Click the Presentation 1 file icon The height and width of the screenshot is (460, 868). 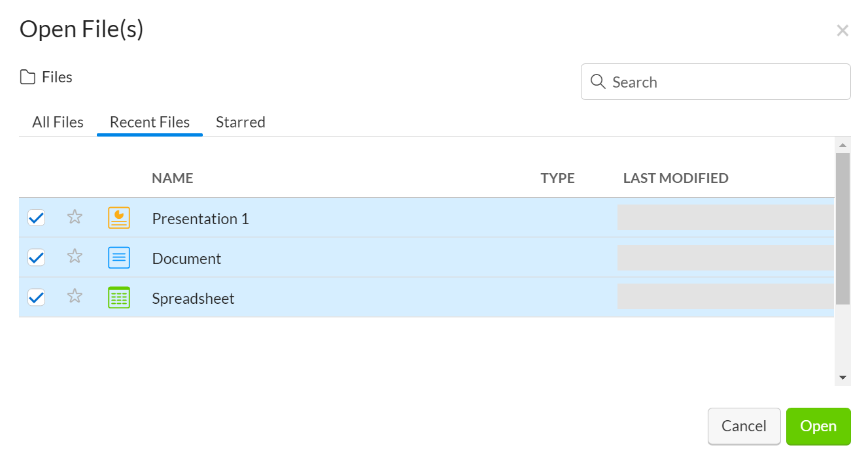click(119, 218)
